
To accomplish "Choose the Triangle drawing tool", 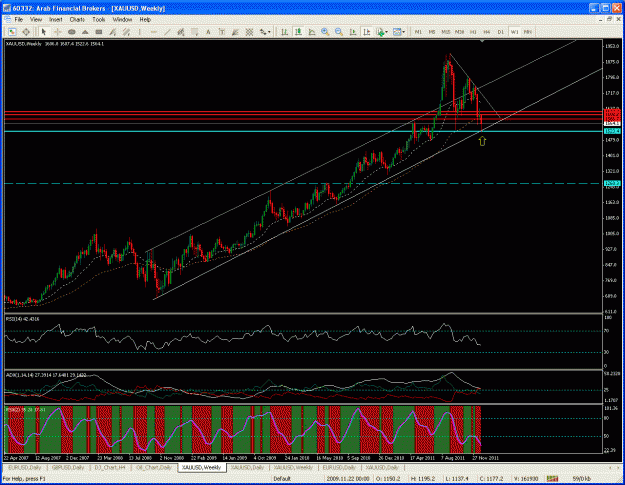I will coord(85,32).
